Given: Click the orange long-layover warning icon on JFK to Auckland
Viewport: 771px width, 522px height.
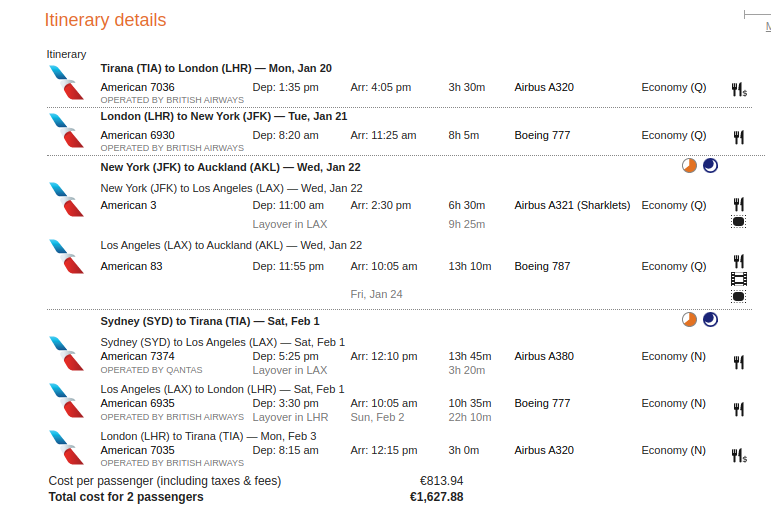Looking at the screenshot, I should pos(689,166).
